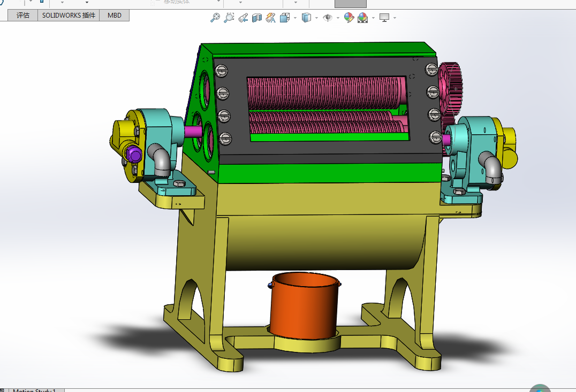
Task: Toggle the Section View tool
Action: [257, 18]
